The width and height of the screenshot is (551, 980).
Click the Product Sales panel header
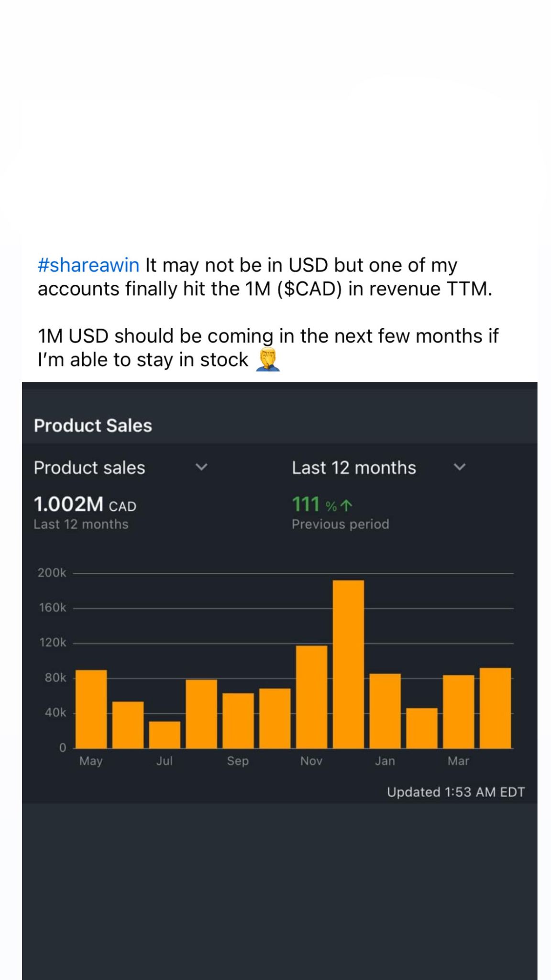pos(93,425)
